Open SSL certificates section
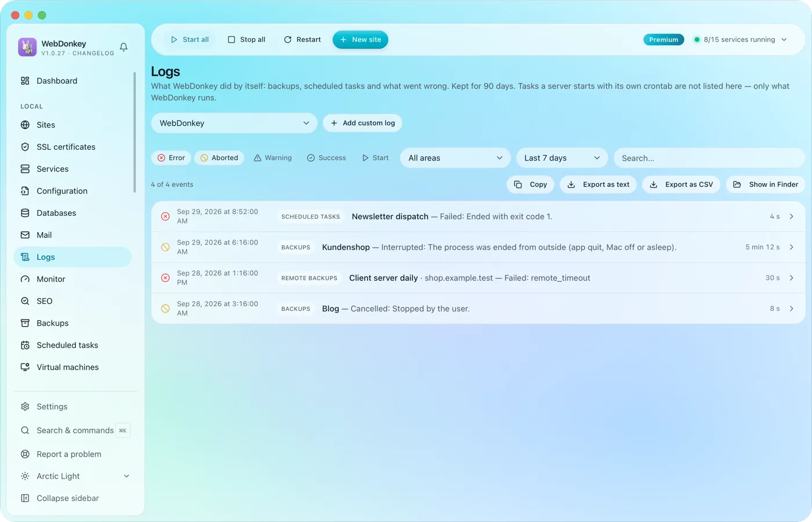 [72, 147]
